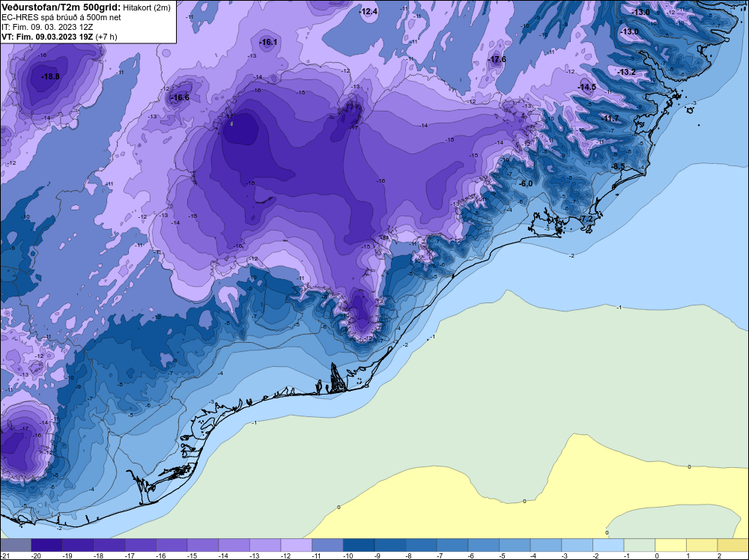Click the 'VT: Fim. 09.03.2023 19Z' valid time

click(48, 37)
